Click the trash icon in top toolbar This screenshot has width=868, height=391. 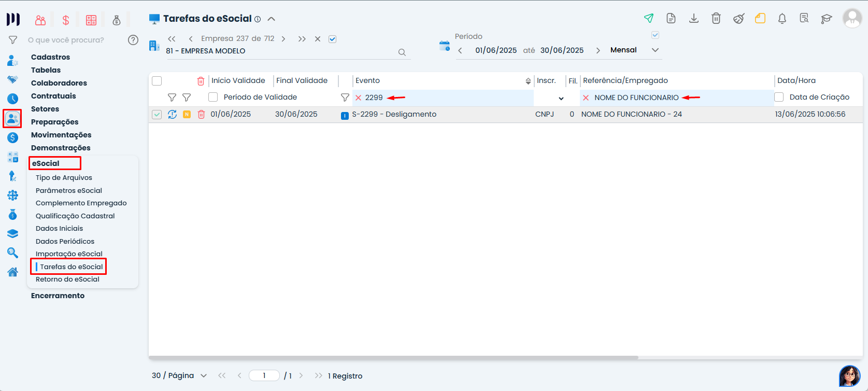716,19
